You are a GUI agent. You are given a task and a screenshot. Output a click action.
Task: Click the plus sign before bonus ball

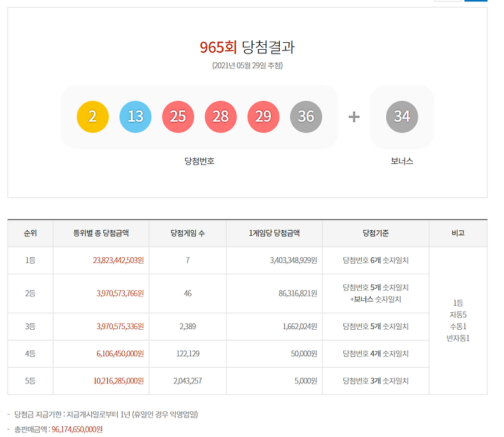click(x=354, y=117)
